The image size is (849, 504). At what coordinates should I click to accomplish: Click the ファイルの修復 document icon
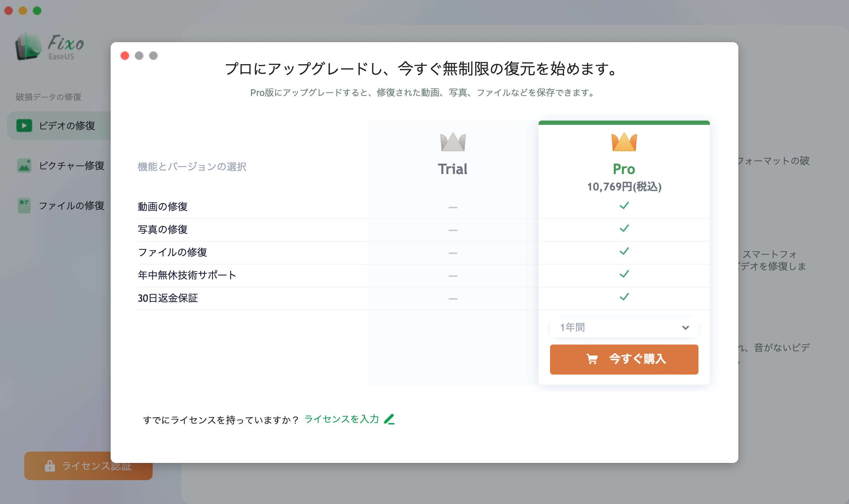(x=24, y=205)
